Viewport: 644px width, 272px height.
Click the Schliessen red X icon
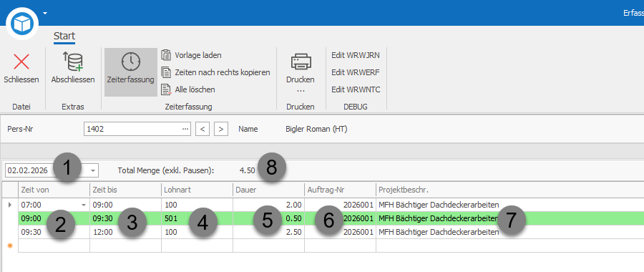tap(21, 62)
